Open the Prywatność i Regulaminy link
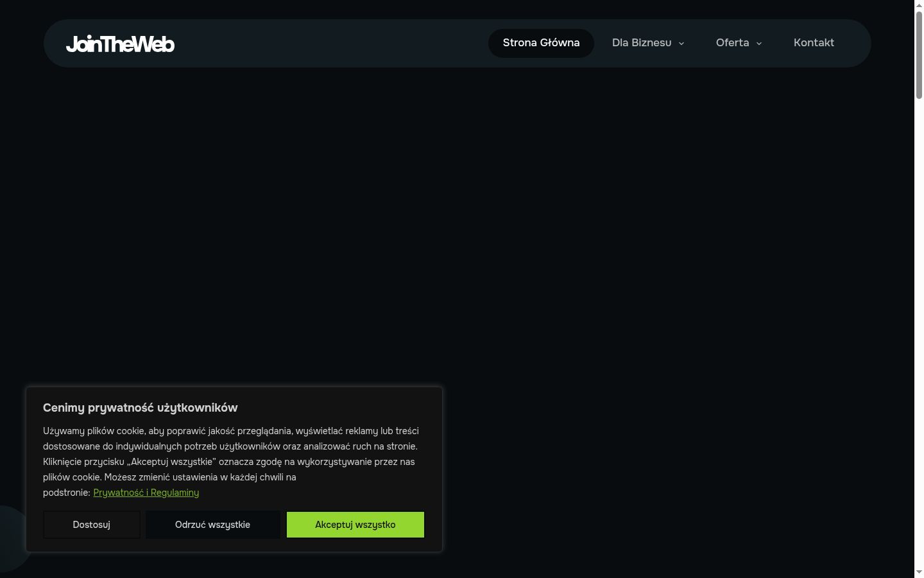This screenshot has width=924, height=578. tap(146, 493)
